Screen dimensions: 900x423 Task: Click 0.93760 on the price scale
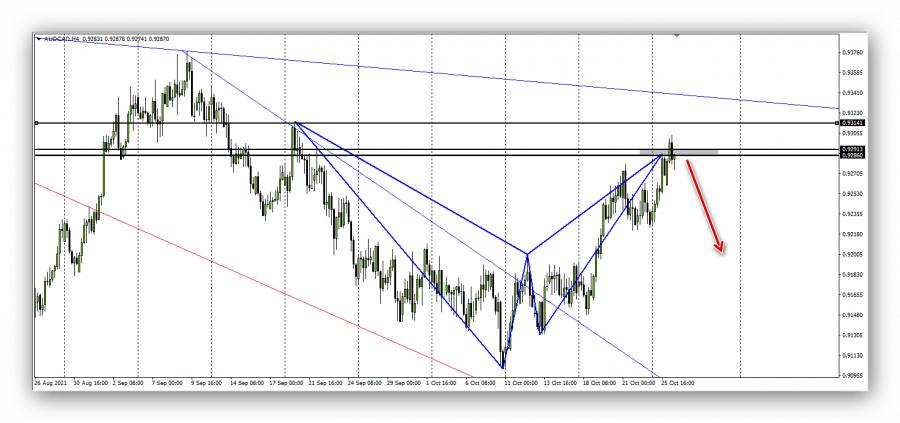point(853,52)
